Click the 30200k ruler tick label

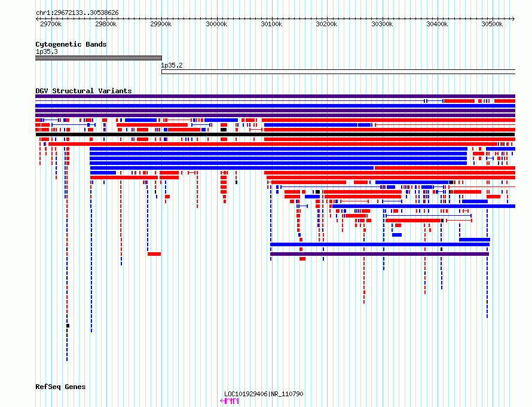click(x=326, y=24)
